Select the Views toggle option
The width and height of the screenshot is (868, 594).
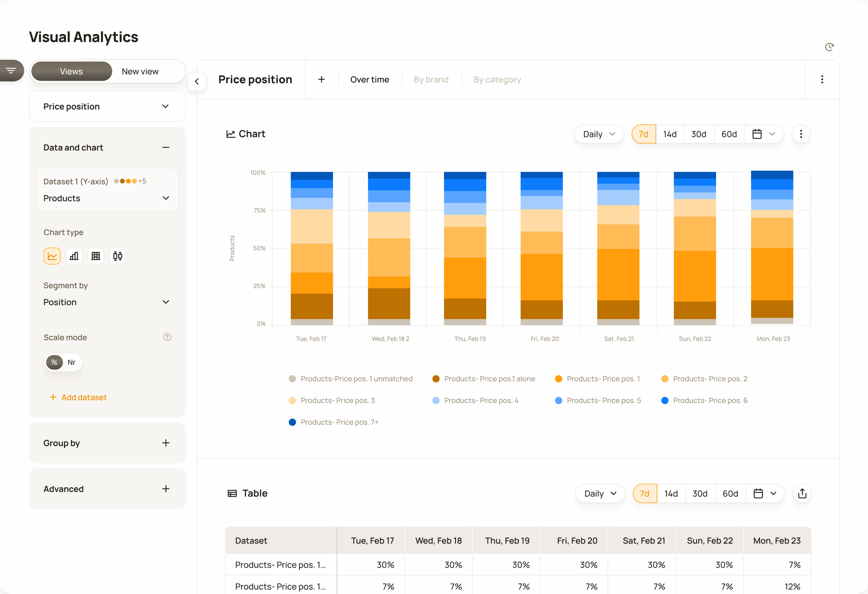71,71
